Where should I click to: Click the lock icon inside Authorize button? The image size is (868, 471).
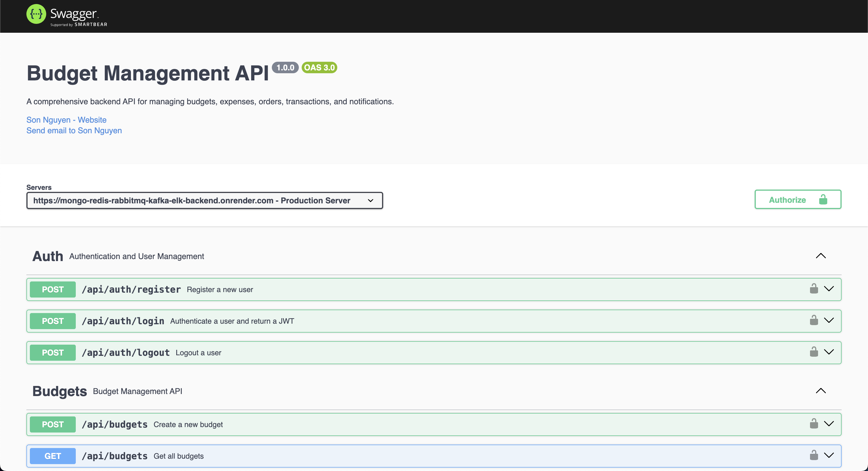click(x=823, y=200)
